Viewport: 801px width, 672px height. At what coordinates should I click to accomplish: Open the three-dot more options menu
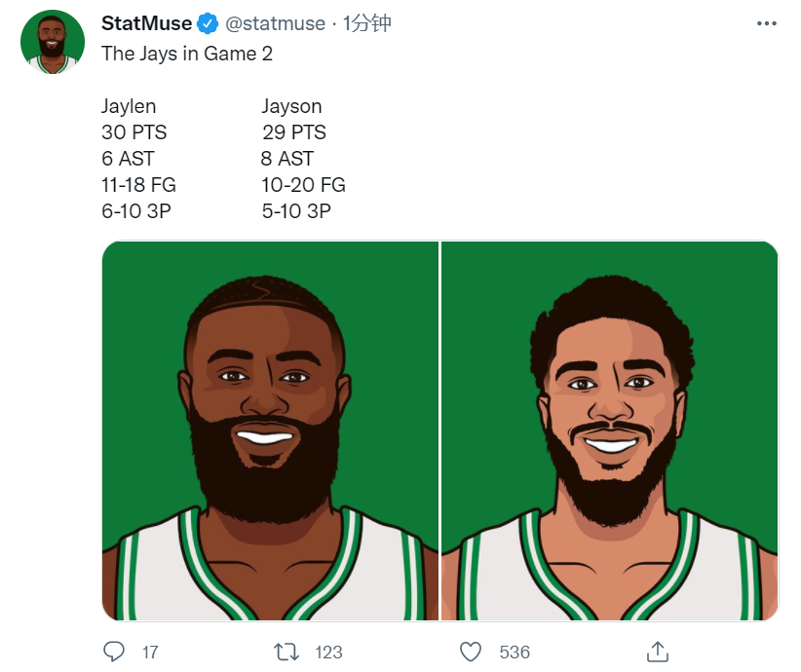[766, 23]
